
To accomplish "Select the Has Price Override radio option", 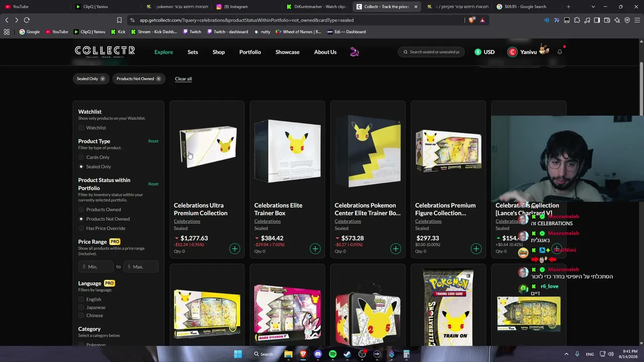I will coord(81,228).
